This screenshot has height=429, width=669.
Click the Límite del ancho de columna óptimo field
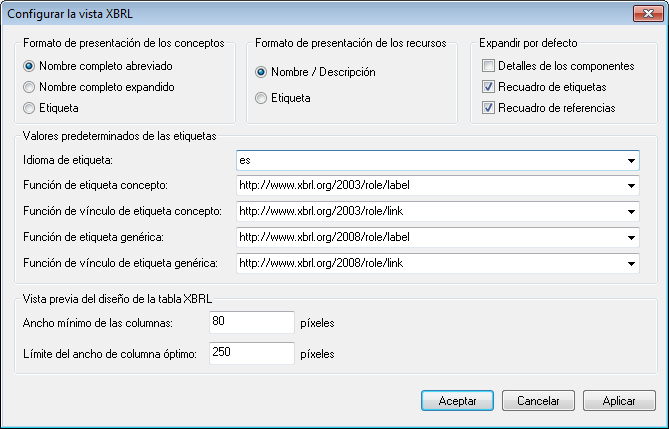(x=252, y=353)
